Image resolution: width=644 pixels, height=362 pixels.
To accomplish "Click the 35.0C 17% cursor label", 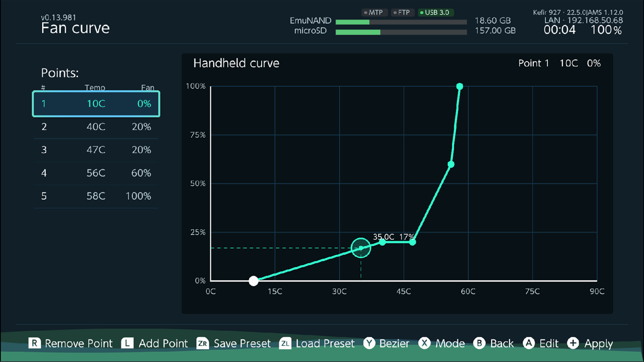I will [393, 237].
